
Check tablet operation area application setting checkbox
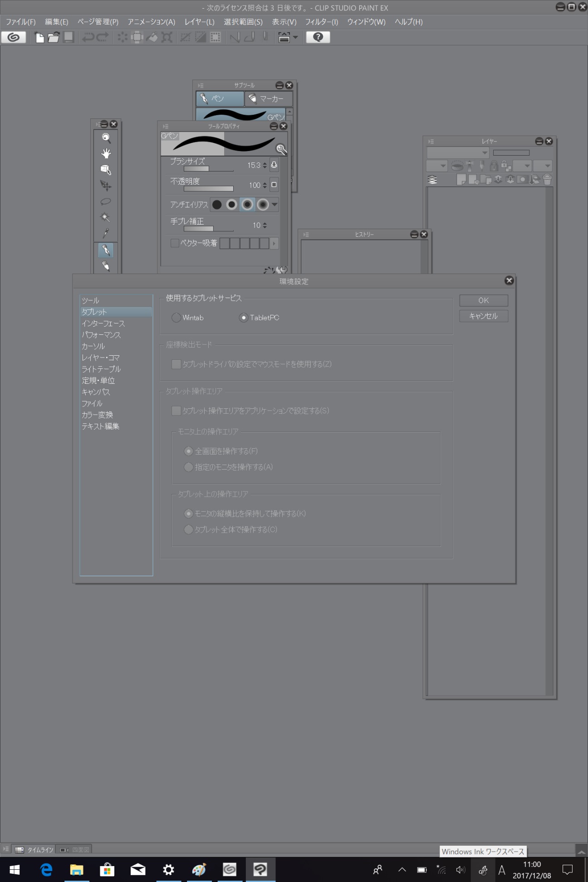click(176, 411)
